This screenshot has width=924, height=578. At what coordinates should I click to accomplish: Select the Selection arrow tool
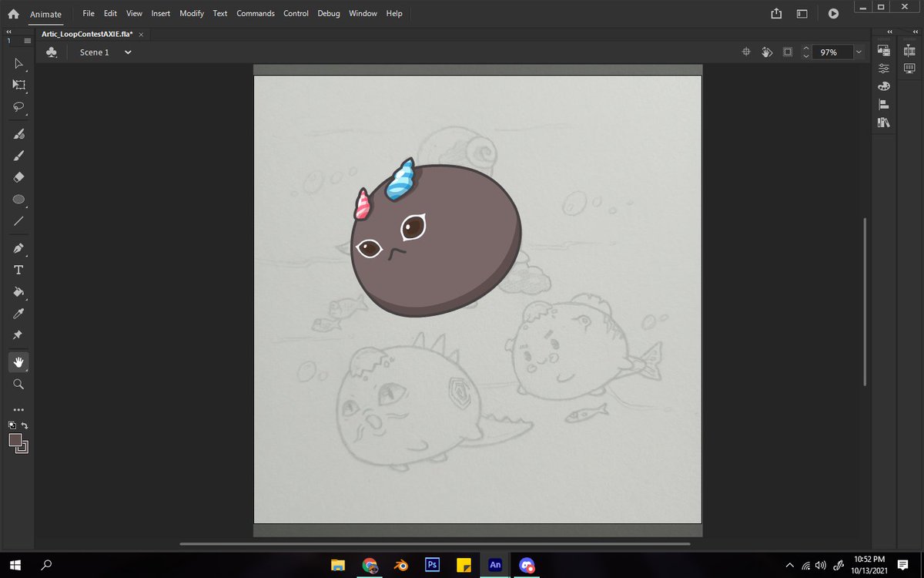[19, 63]
